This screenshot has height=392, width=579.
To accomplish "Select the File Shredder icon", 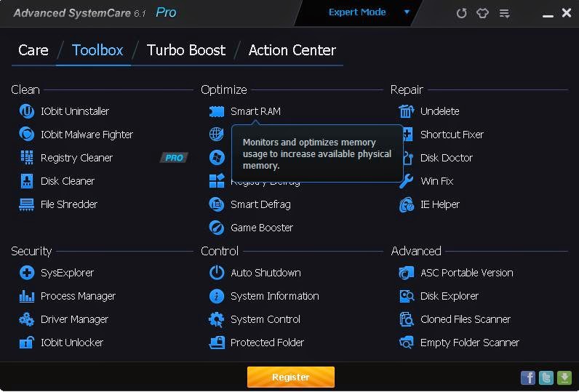I will [x=27, y=204].
